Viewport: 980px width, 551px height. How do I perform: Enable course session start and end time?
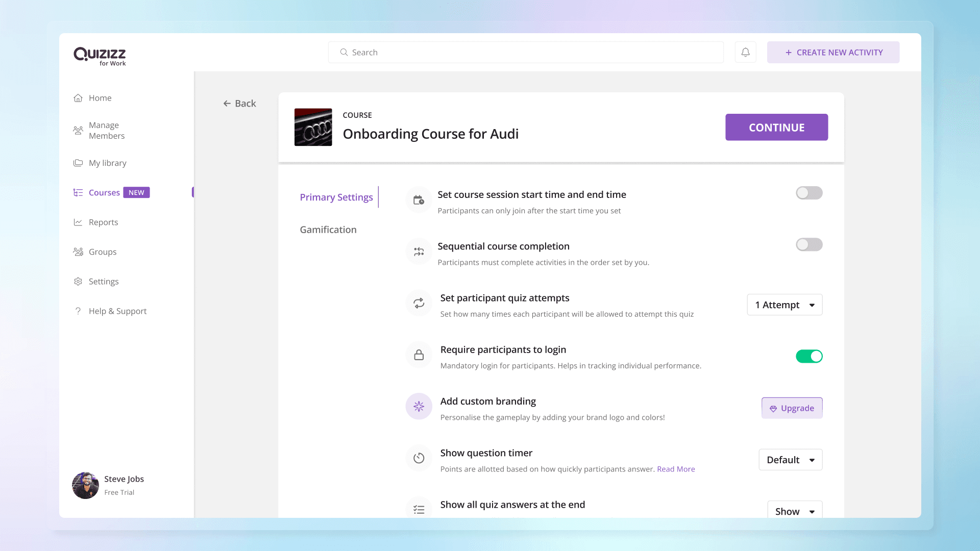809,193
